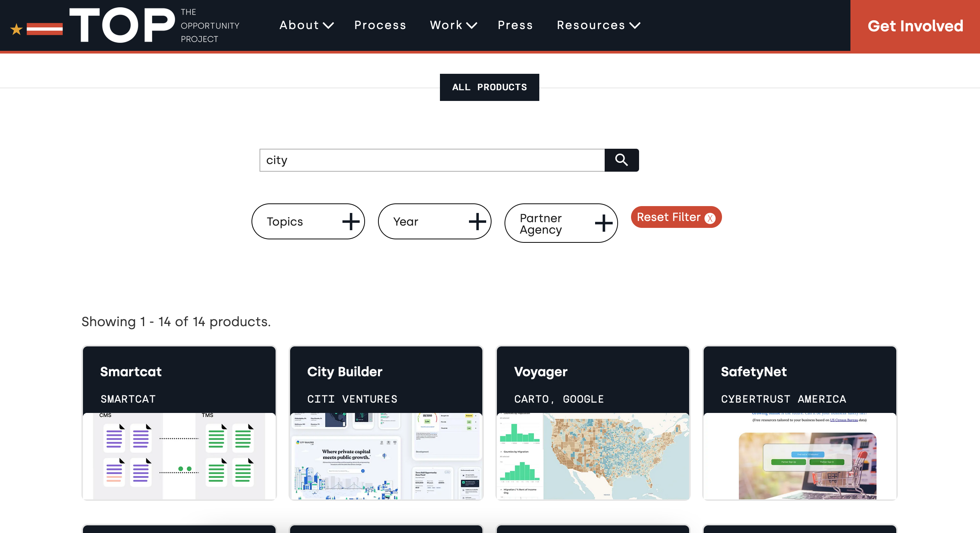The height and width of the screenshot is (533, 980).
Task: Focus the search field containing 'city'
Action: pyautogui.click(x=432, y=160)
